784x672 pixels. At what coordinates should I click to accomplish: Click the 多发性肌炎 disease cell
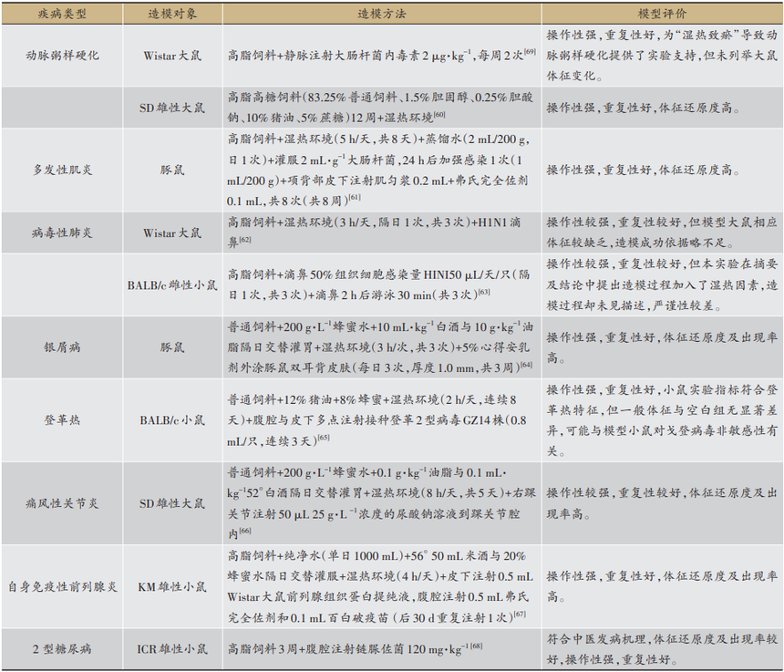coord(61,170)
